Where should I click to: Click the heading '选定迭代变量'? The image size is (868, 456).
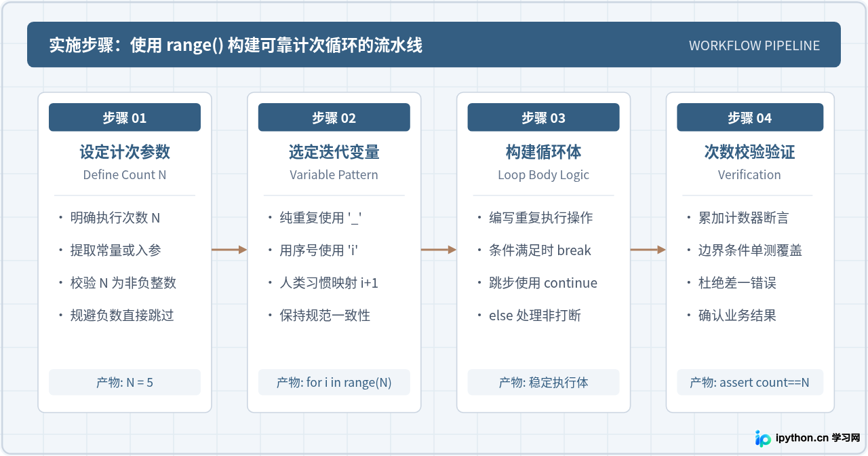click(334, 152)
